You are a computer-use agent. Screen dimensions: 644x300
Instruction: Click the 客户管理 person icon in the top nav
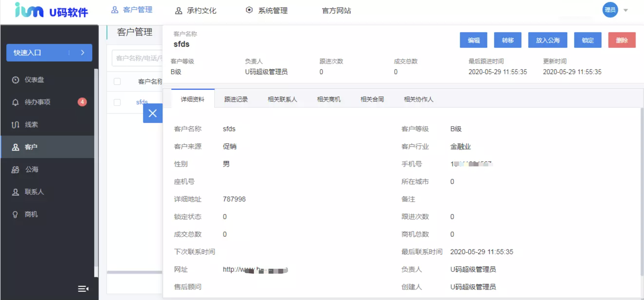point(114,10)
